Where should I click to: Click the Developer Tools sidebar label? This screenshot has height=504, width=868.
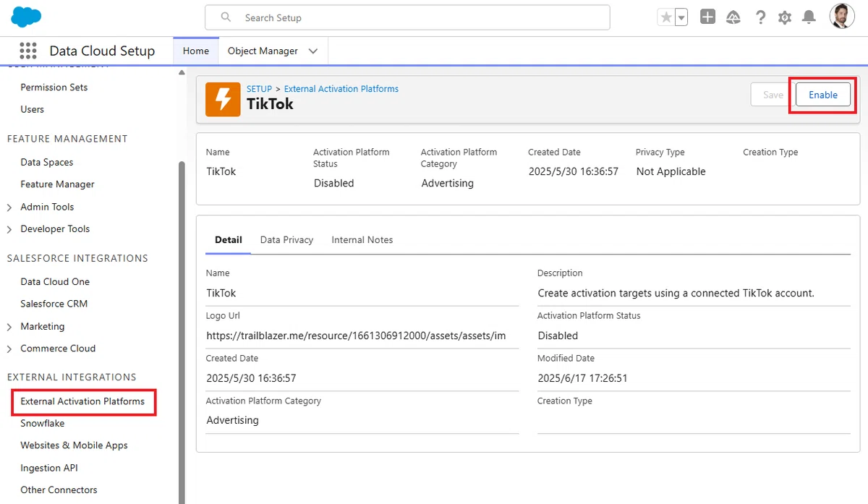55,229
